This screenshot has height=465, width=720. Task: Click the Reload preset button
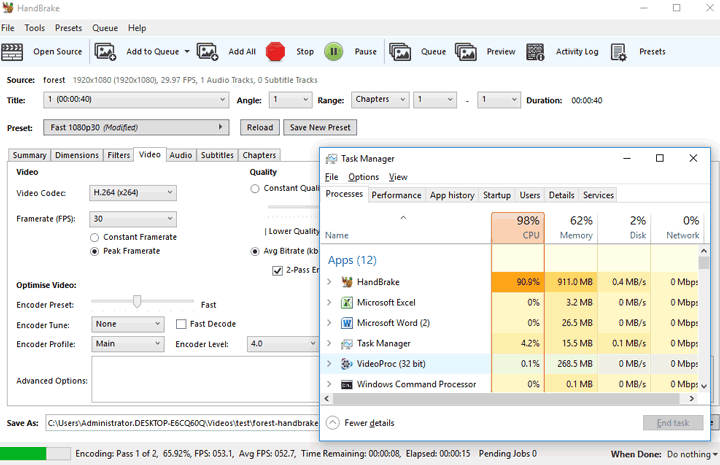pos(259,127)
